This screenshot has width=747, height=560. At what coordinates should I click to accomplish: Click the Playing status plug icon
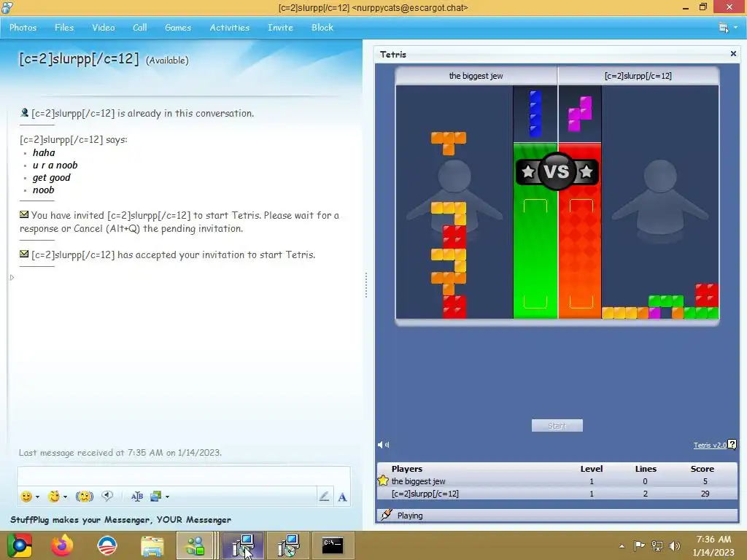[387, 515]
